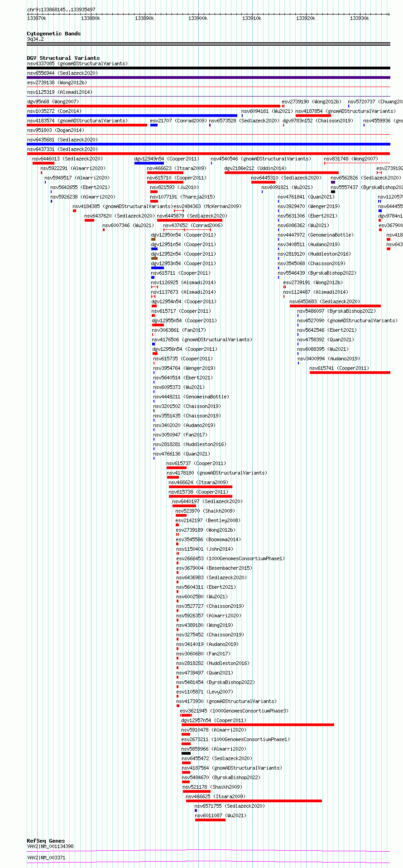Open nsv6556944 (Sedlazeck2020) variant label

62,73
